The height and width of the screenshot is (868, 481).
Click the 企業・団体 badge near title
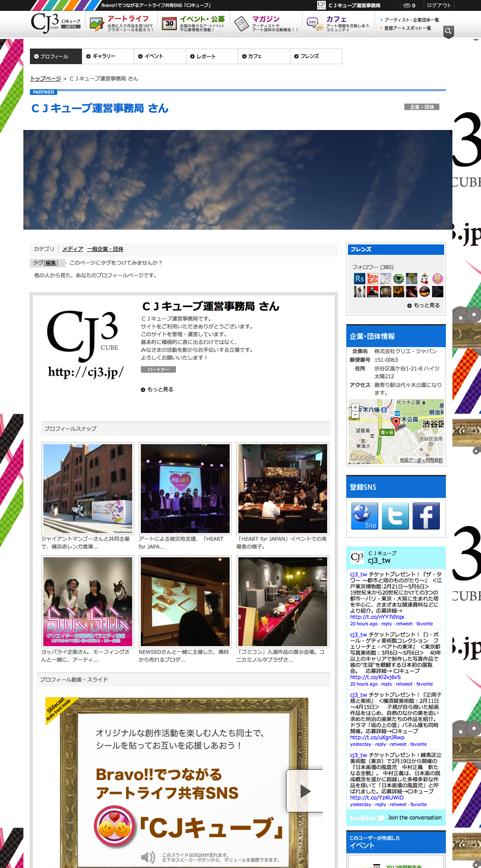(422, 107)
